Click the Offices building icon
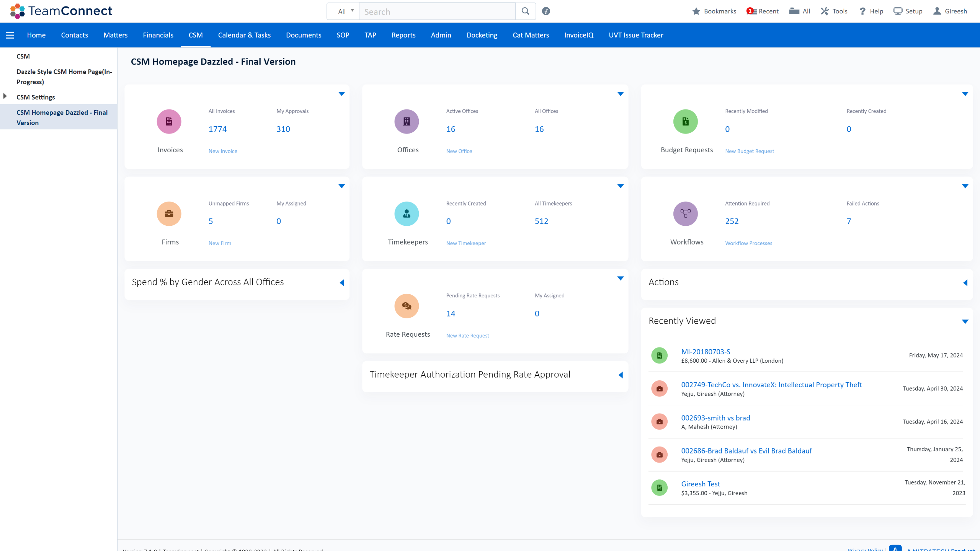980x551 pixels. pyautogui.click(x=407, y=121)
